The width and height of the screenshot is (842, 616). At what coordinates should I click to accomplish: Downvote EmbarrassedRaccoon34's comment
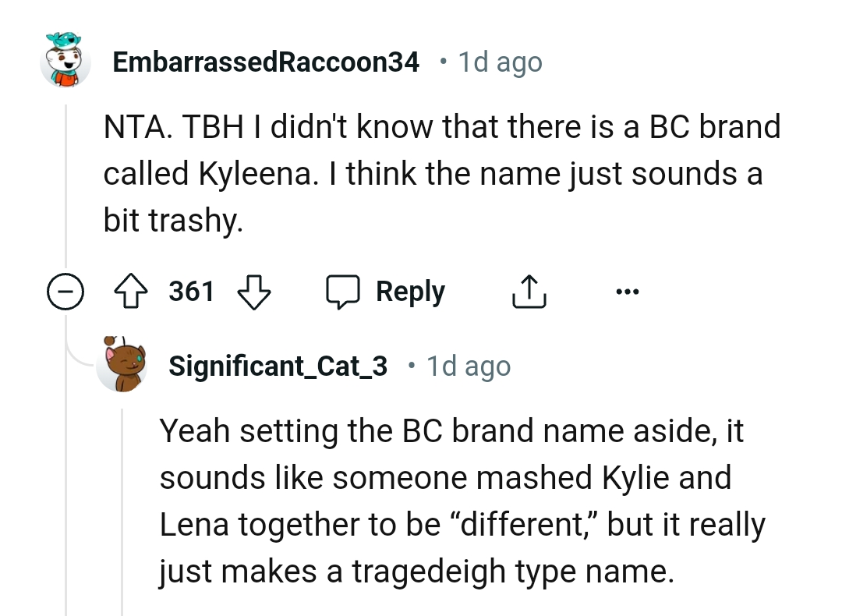[254, 291]
